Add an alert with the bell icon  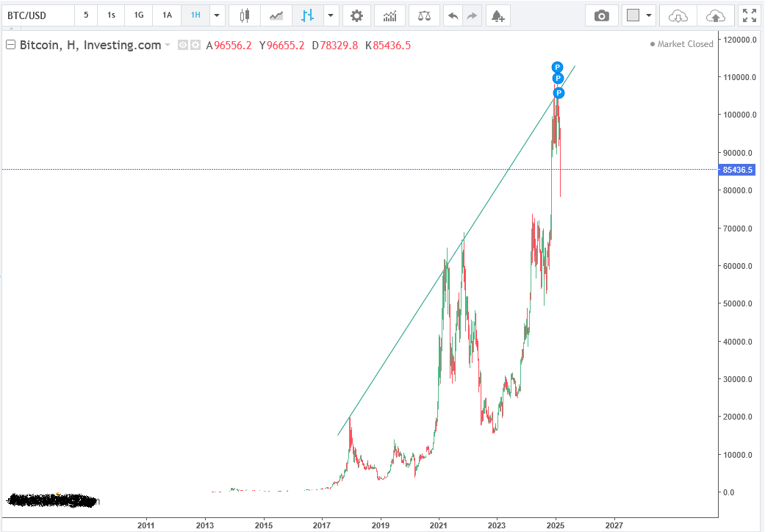tap(498, 15)
